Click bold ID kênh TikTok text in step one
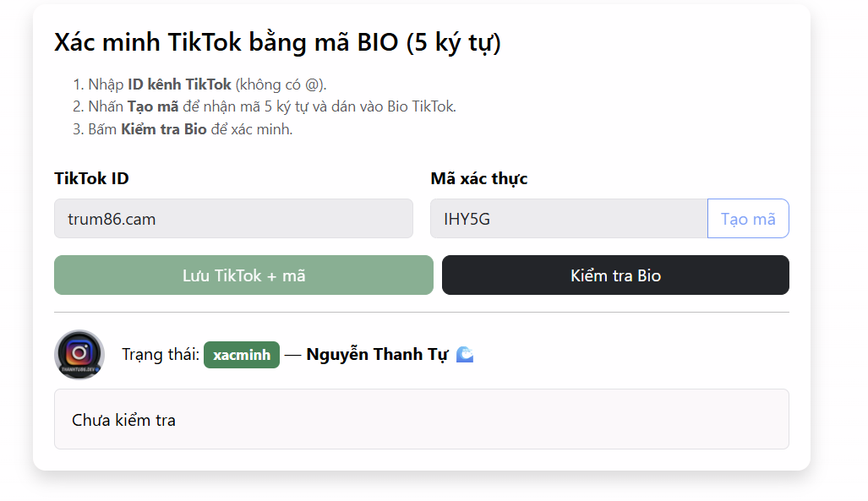The height and width of the screenshot is (501, 868). click(x=179, y=84)
